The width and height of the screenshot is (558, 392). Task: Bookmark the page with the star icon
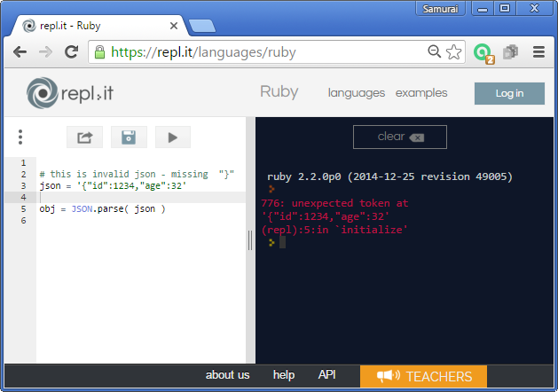pyautogui.click(x=453, y=52)
